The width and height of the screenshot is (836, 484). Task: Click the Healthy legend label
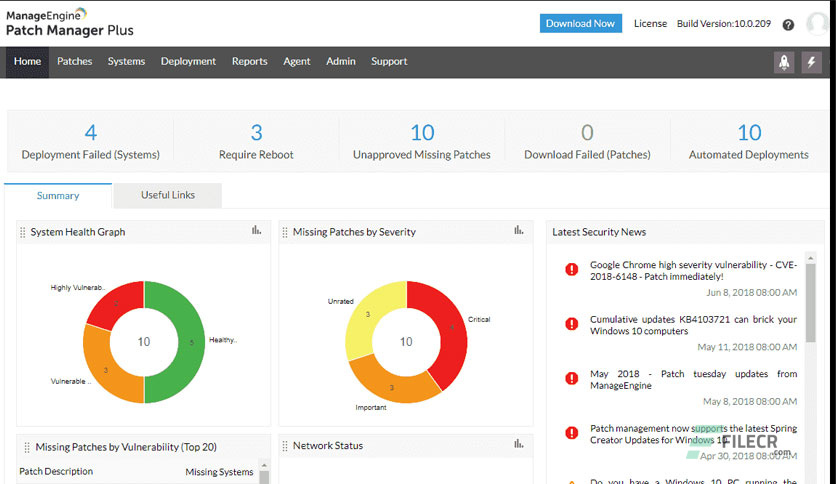click(x=222, y=340)
